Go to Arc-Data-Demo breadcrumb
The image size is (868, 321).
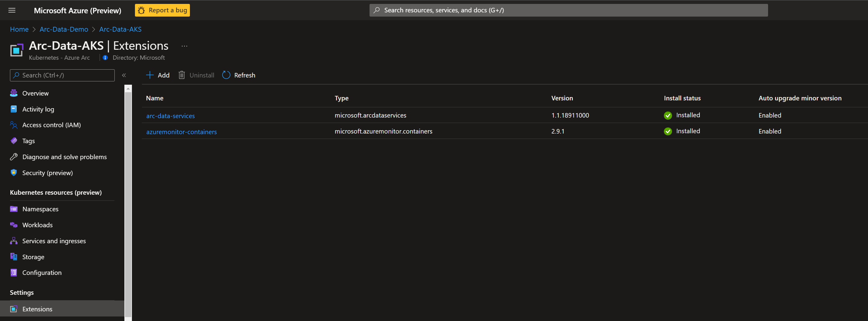click(x=64, y=29)
